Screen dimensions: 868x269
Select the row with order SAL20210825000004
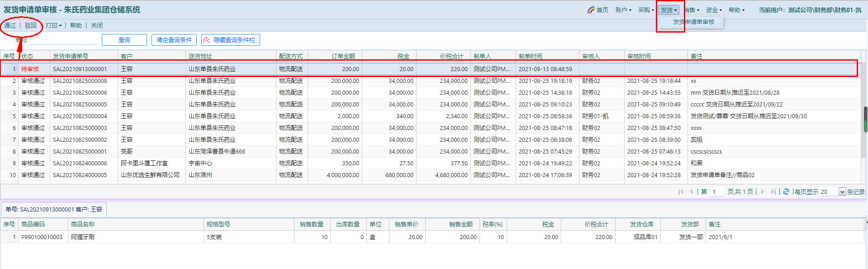[x=80, y=116]
